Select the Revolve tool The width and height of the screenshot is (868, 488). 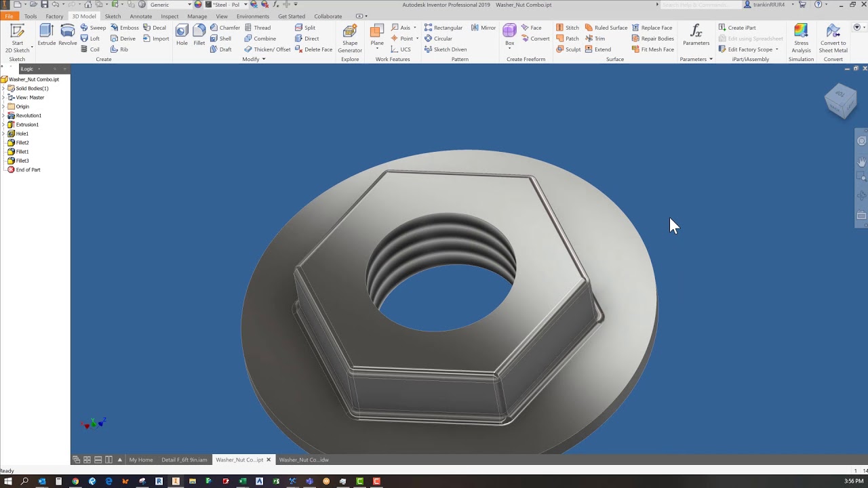67,35
